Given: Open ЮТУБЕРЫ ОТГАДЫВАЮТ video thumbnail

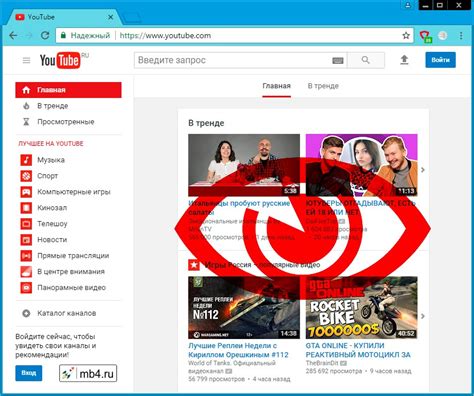Looking at the screenshot, I should click(x=362, y=165).
